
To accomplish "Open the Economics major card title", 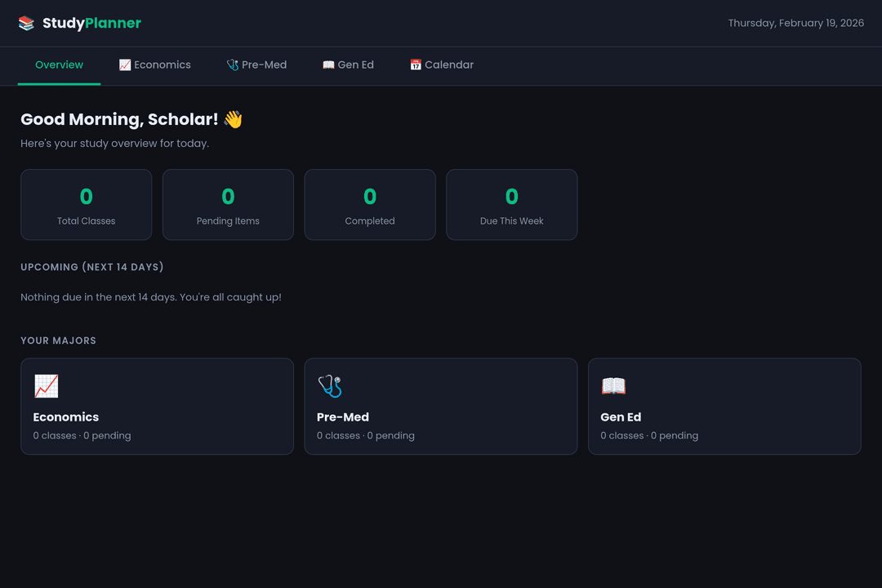I will (66, 417).
